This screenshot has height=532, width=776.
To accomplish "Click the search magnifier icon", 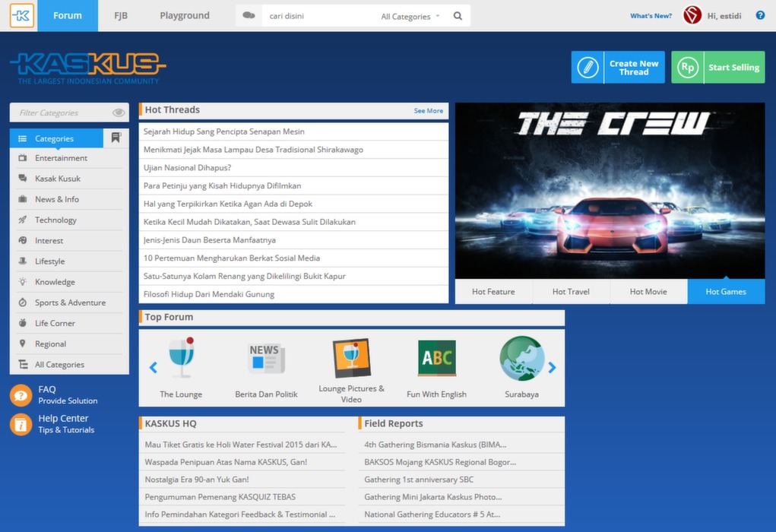I will (458, 16).
